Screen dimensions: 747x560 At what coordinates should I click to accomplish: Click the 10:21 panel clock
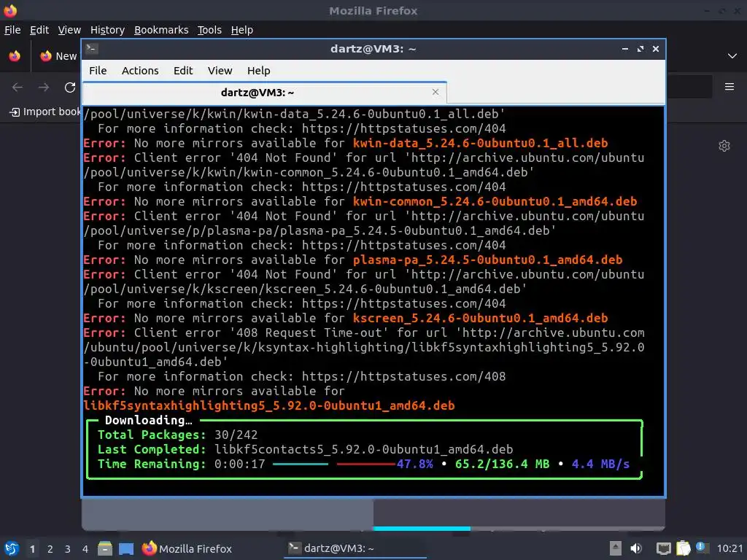pyautogui.click(x=729, y=548)
